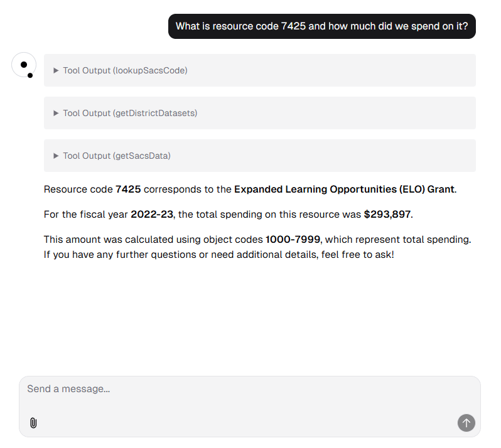501x448 pixels.
Task: Expand the lookupSacsCode disclosure triangle
Action: point(56,70)
